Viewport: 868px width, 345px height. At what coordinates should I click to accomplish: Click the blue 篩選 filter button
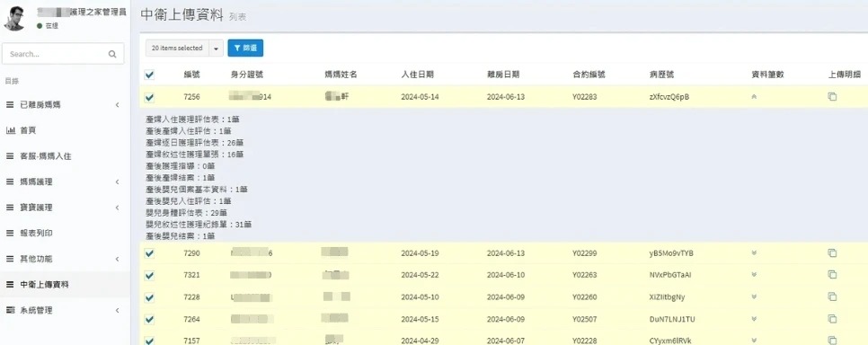(245, 49)
